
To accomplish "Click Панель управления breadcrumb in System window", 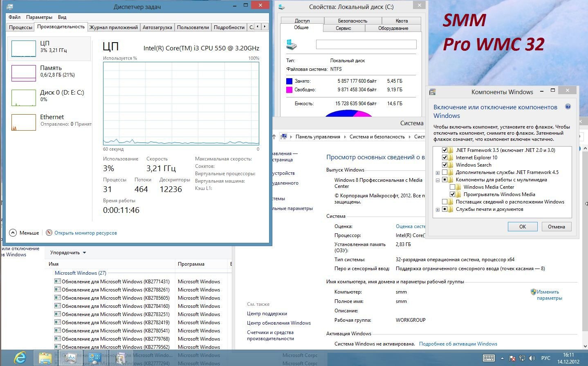I will click(318, 137).
